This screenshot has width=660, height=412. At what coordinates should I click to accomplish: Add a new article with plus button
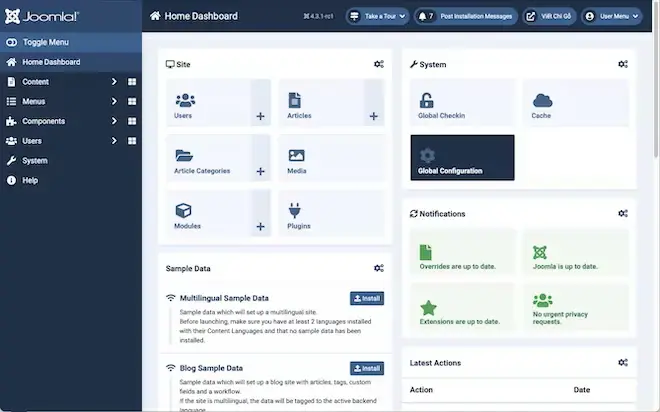tap(373, 116)
